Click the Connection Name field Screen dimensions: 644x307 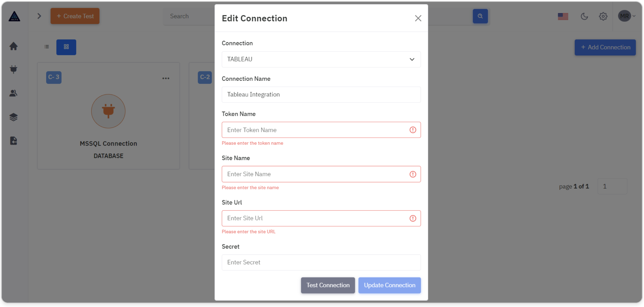321,94
